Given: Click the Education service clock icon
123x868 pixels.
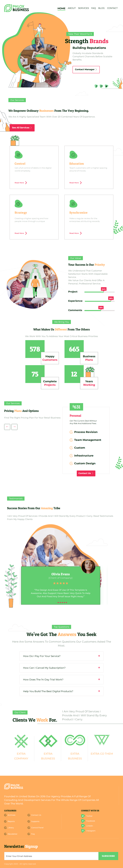Looking at the screenshot, I should coord(73,155).
